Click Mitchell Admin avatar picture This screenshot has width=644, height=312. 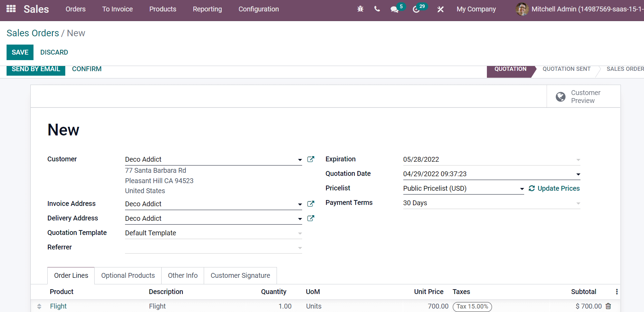pyautogui.click(x=522, y=9)
